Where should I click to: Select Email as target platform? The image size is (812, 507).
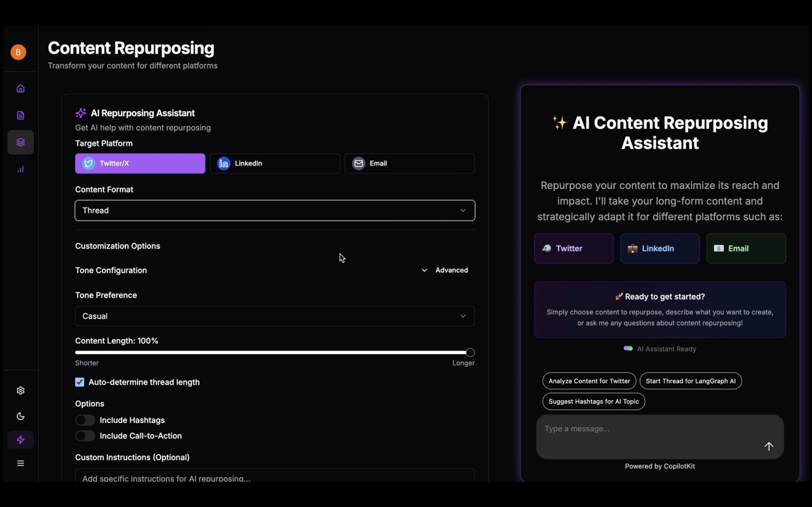click(x=409, y=163)
